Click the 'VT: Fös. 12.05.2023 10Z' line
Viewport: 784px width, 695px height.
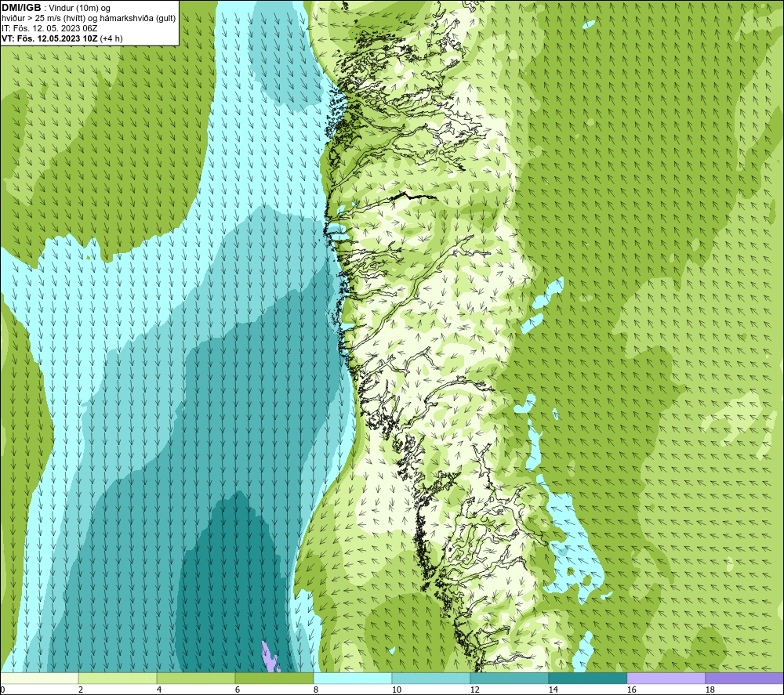coord(51,38)
